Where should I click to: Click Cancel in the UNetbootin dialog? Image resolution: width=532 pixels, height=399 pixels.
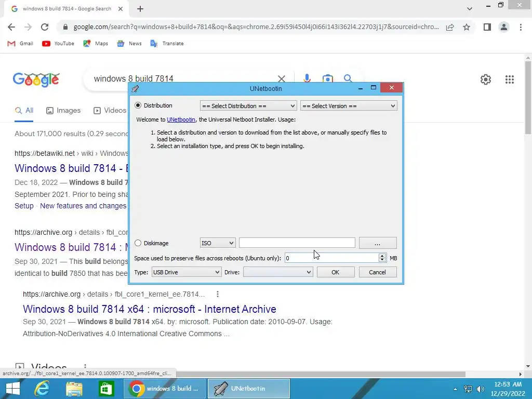coord(378,272)
